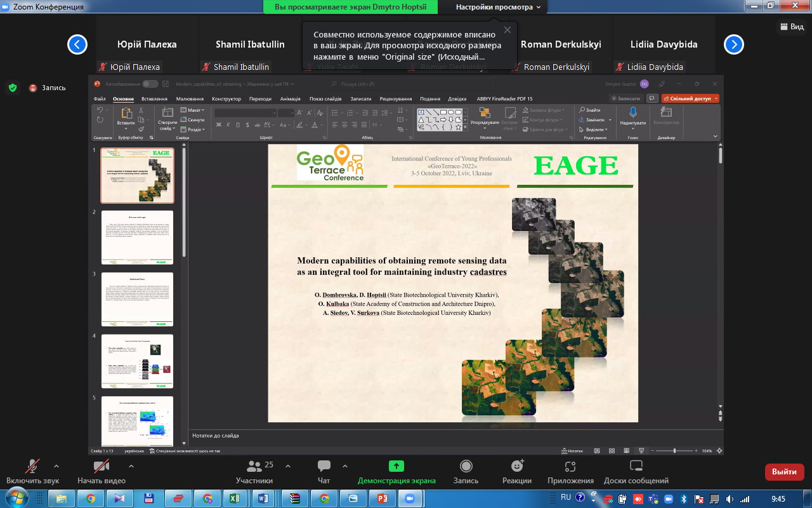Click the undo arrow in Скасувати group
The width and height of the screenshot is (812, 508).
[100, 110]
